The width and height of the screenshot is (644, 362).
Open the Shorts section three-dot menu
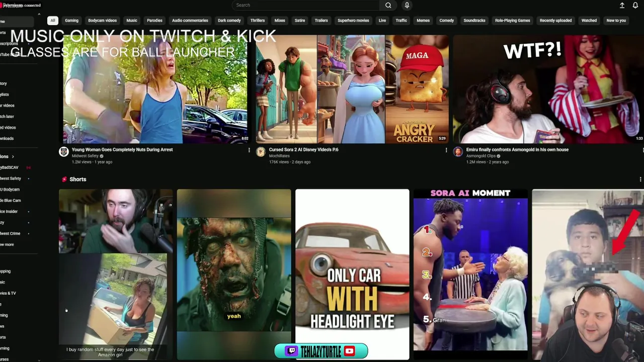point(640,179)
